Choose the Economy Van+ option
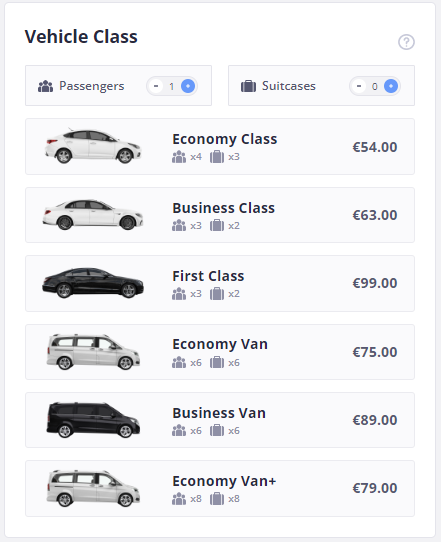Image resolution: width=441 pixels, height=542 pixels. coord(220,488)
